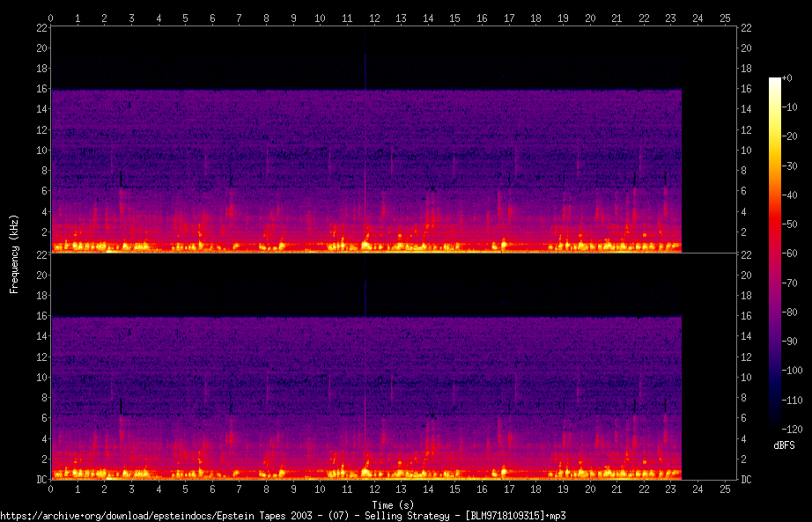Click the 0 tick on the top time axis
812x522 pixels.
tap(51, 18)
